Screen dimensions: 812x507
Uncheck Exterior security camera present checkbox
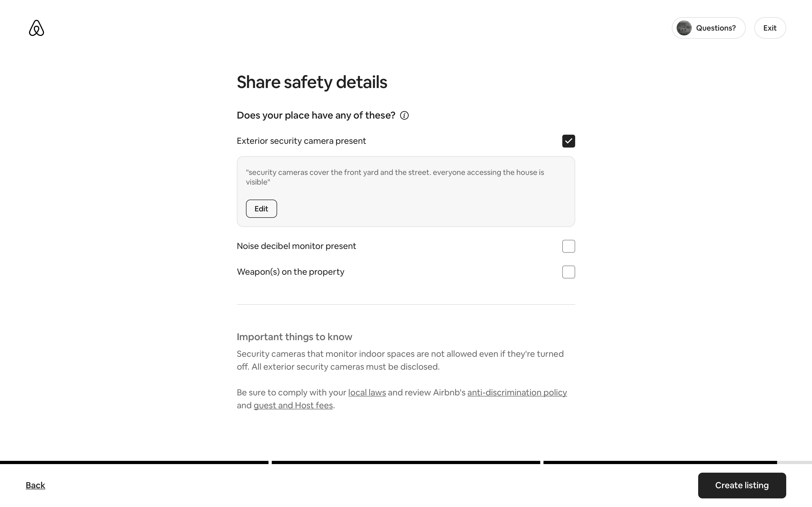[568, 141]
